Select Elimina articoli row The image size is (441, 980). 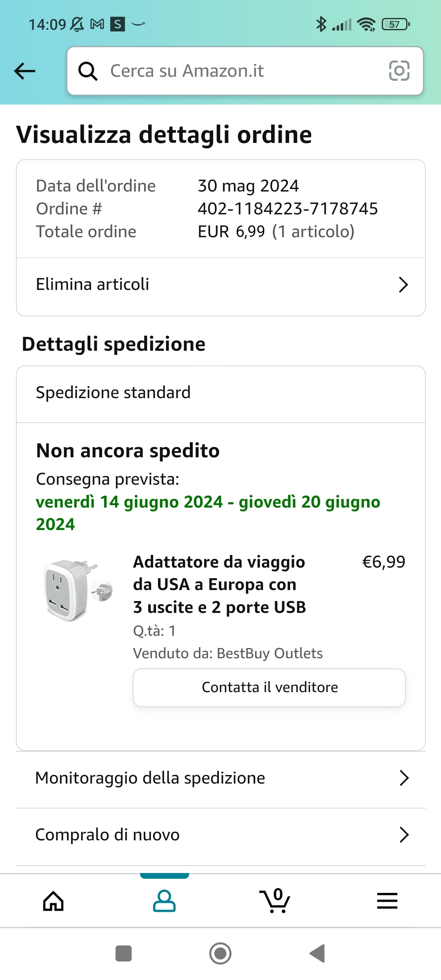coord(221,285)
